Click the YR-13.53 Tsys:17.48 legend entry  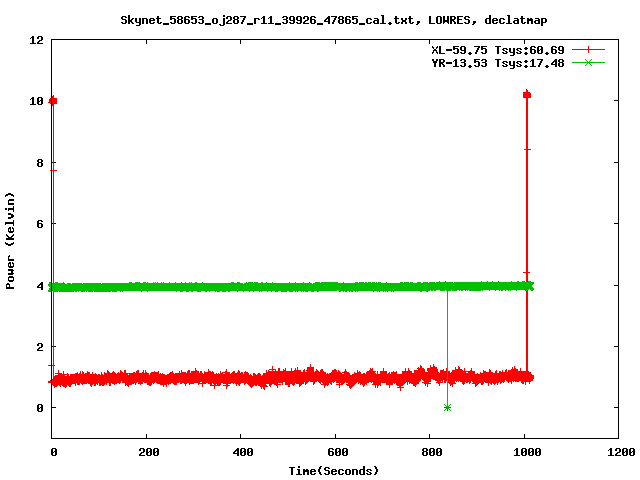[498, 63]
